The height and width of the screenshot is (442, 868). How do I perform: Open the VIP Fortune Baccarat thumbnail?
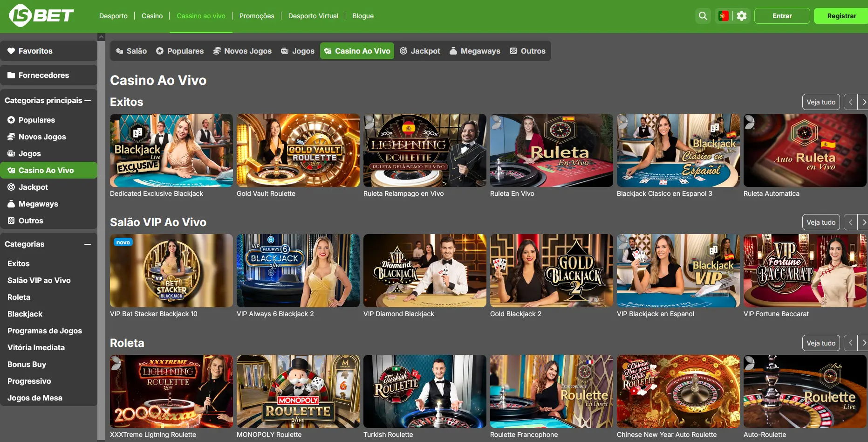point(805,270)
